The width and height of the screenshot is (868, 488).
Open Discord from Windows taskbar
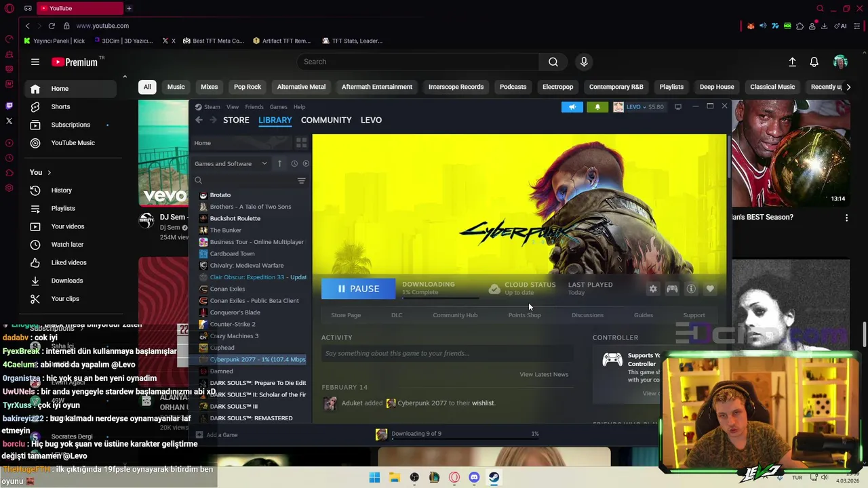(x=474, y=478)
